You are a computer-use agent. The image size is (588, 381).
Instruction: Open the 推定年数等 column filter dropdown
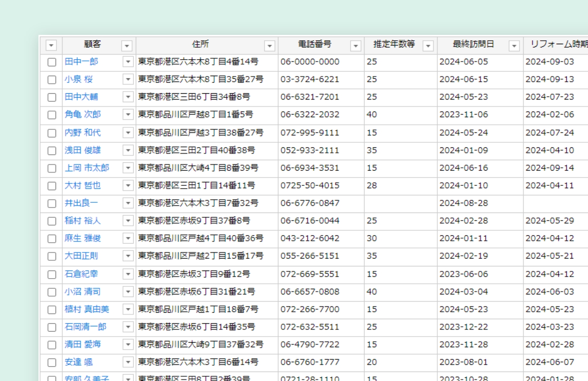coord(428,46)
